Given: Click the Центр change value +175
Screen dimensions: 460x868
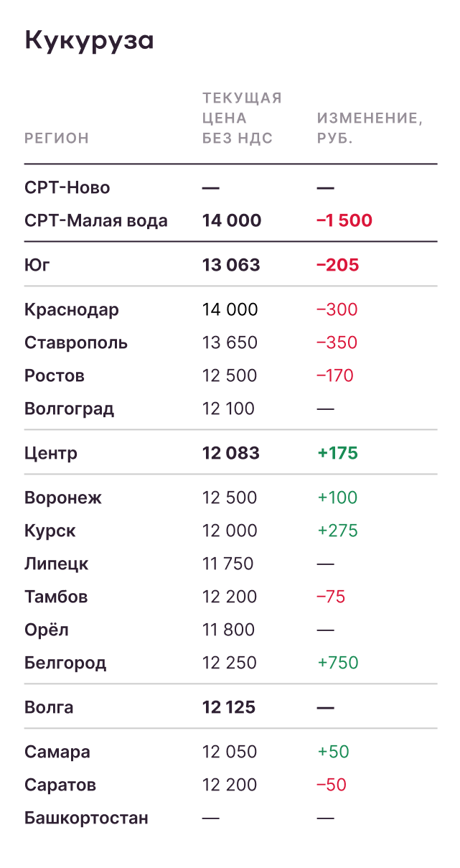Looking at the screenshot, I should [x=337, y=454].
